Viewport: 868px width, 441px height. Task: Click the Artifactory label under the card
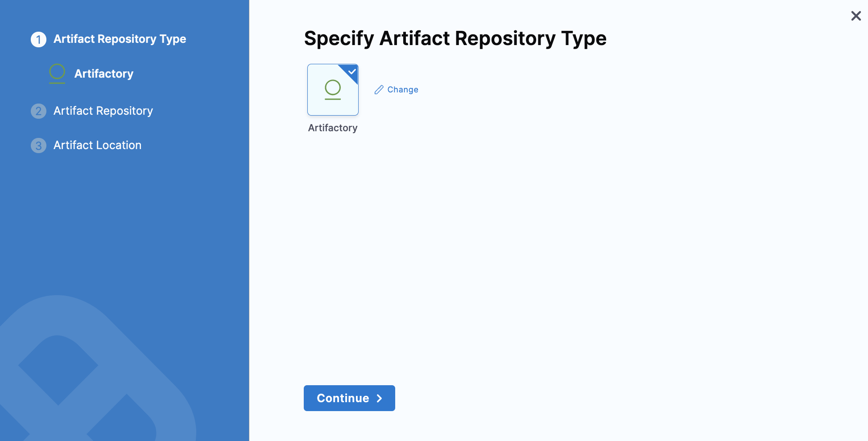click(x=333, y=128)
